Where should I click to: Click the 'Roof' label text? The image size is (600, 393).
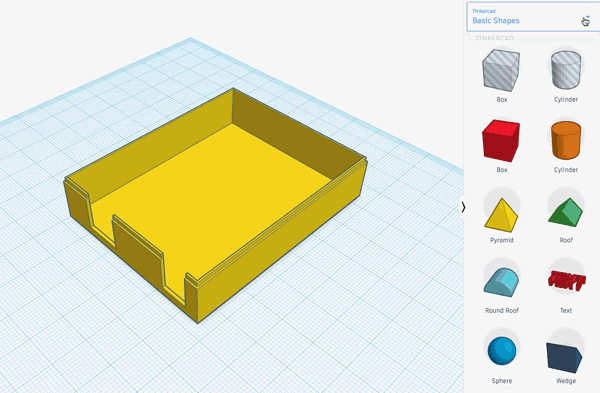point(566,240)
